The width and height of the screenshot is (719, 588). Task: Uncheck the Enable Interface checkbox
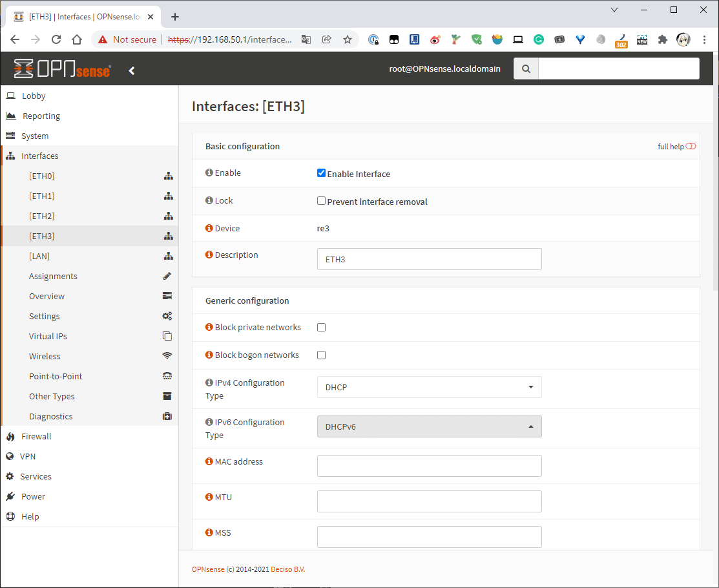point(321,173)
